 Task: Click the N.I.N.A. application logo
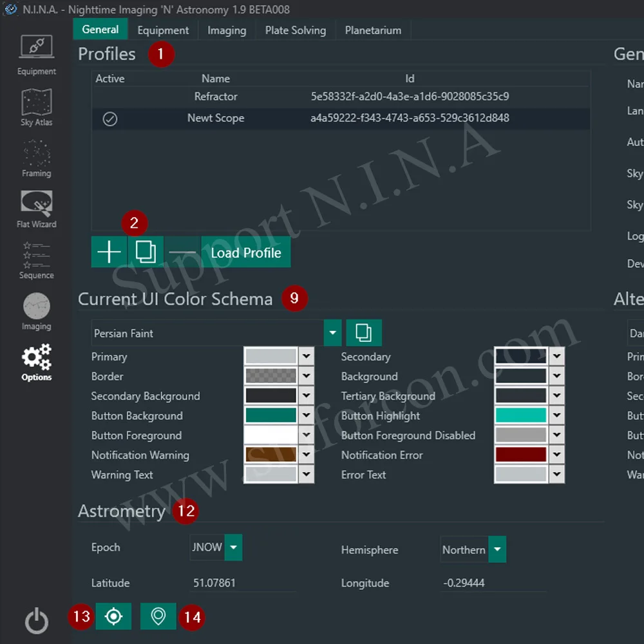pos(11,9)
